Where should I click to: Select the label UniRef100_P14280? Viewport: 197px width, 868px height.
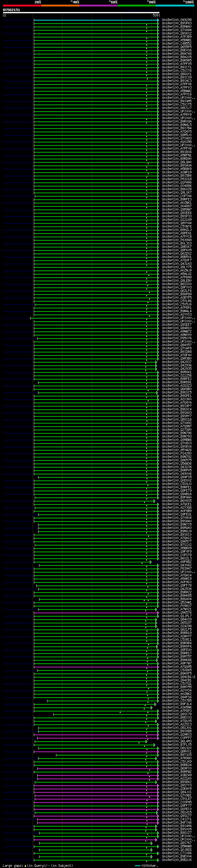[177, 453]
